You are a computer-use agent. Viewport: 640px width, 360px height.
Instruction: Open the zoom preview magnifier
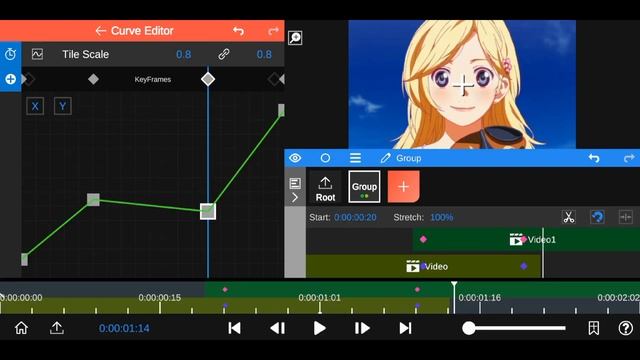click(x=295, y=38)
